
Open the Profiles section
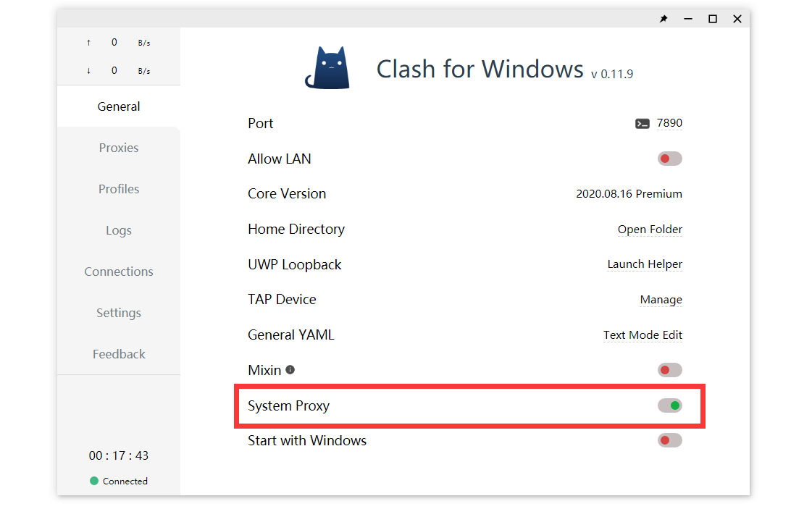click(118, 189)
